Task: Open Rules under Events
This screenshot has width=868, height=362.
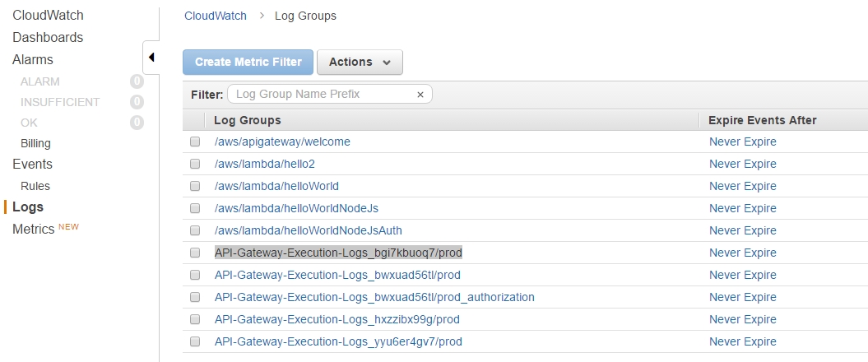Action: (x=35, y=186)
